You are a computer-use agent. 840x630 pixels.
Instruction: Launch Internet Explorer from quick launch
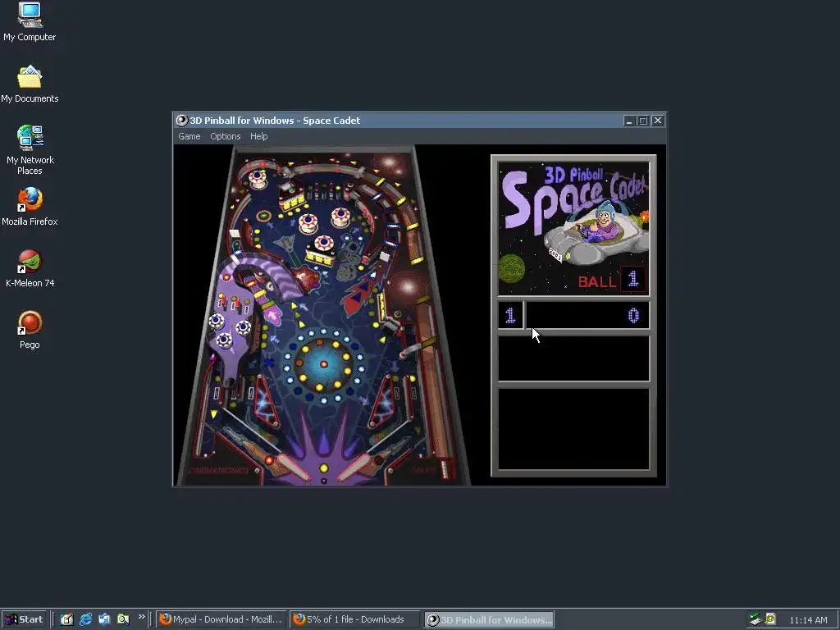(85, 619)
